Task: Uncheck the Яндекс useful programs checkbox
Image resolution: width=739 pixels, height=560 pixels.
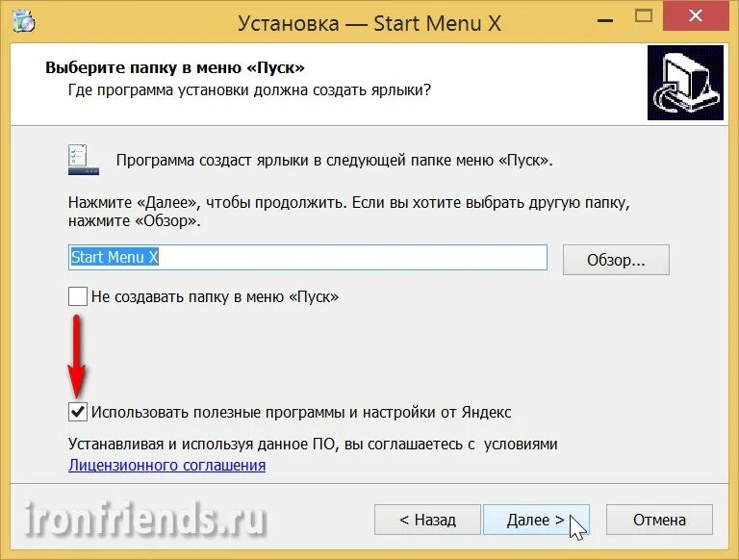Action: point(78,412)
